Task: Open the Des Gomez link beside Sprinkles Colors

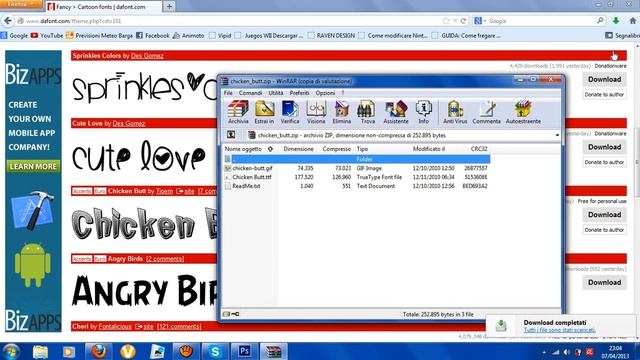Action: coord(147,56)
